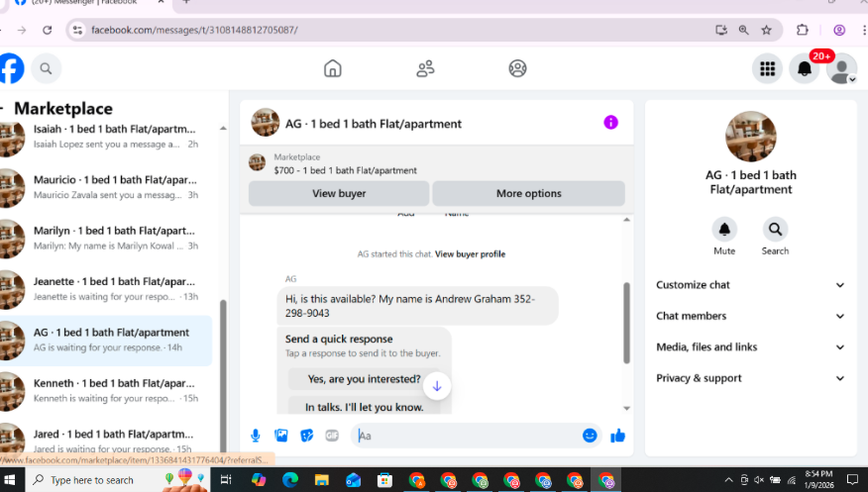Click the View buyer button
This screenshot has height=492, width=868.
tap(339, 193)
